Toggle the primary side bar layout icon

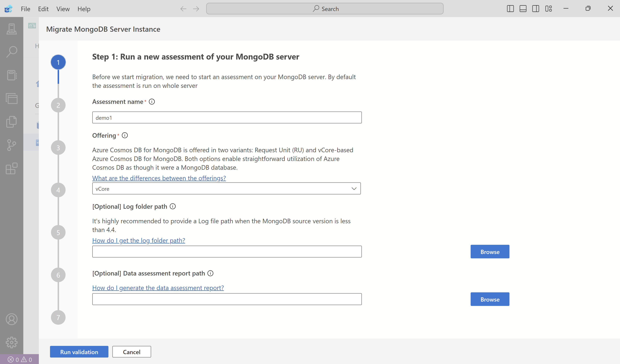click(510, 9)
